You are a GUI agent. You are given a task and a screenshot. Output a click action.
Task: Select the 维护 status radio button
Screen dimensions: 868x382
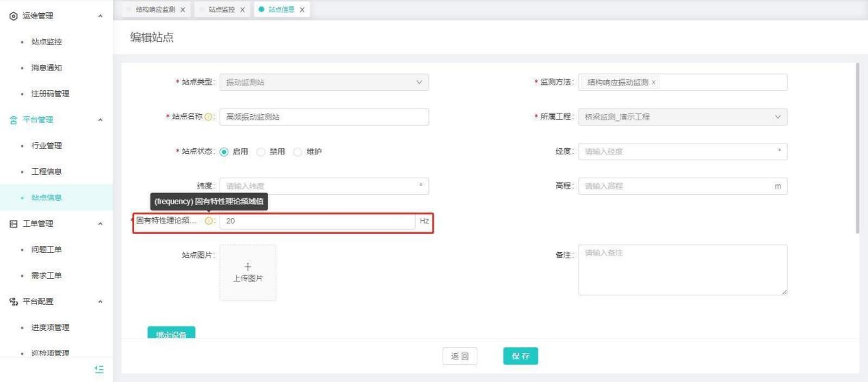[296, 152]
